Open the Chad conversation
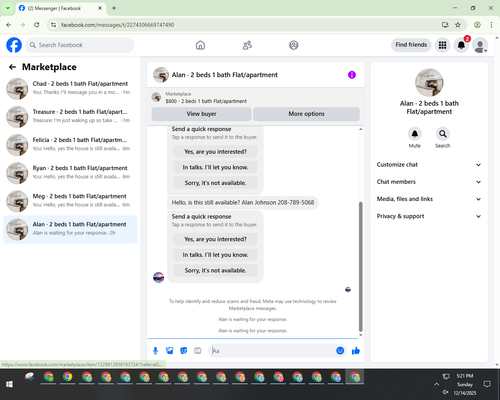The image size is (500, 400). coord(70,89)
